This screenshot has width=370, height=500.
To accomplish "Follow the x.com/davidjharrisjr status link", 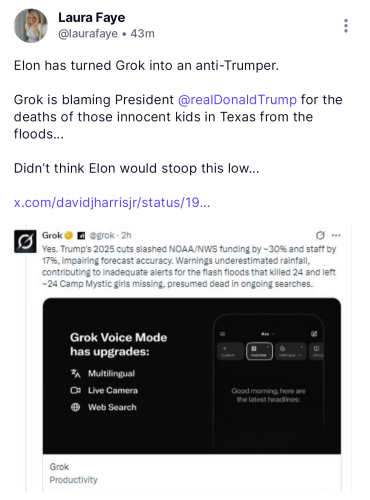I will [x=112, y=202].
